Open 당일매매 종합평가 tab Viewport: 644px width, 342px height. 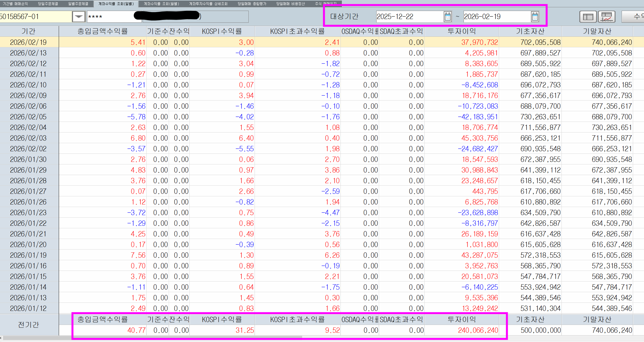252,4
